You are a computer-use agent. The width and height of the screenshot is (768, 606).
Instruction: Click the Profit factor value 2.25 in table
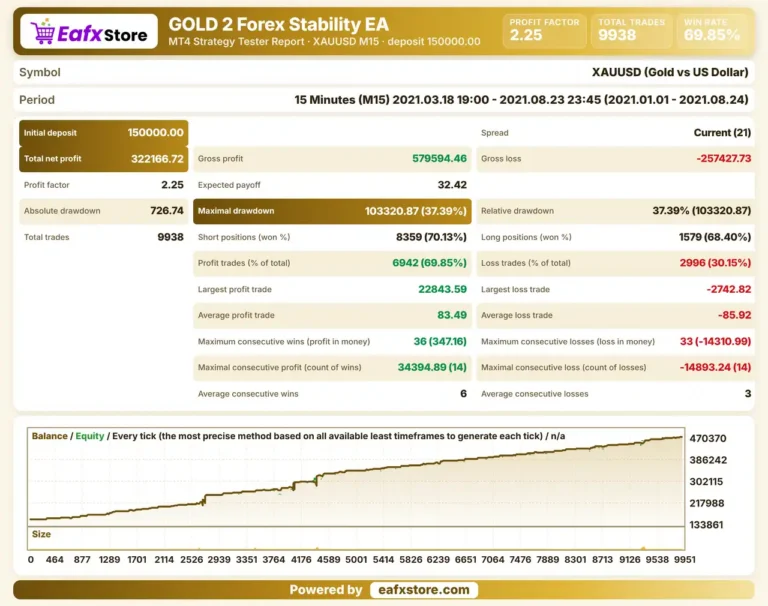[x=172, y=185]
